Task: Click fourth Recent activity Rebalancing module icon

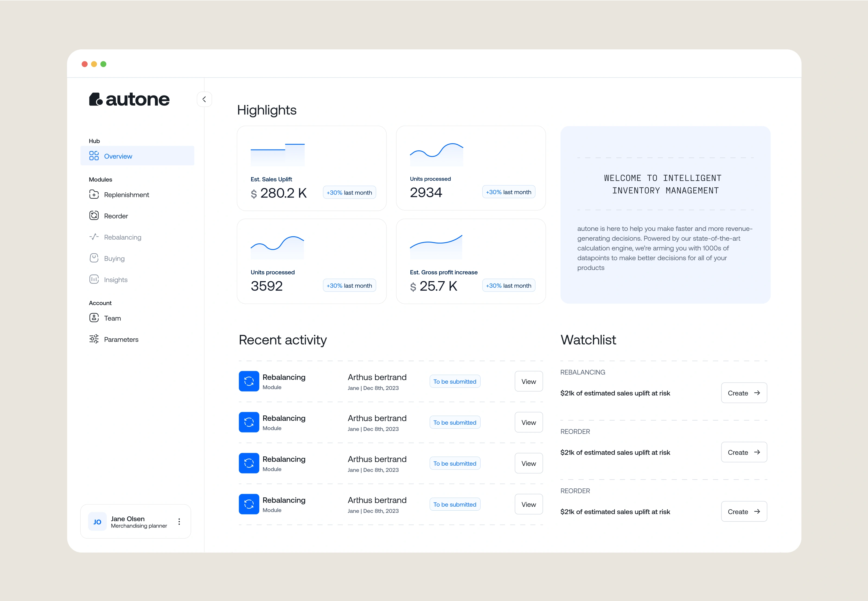Action: 249,504
